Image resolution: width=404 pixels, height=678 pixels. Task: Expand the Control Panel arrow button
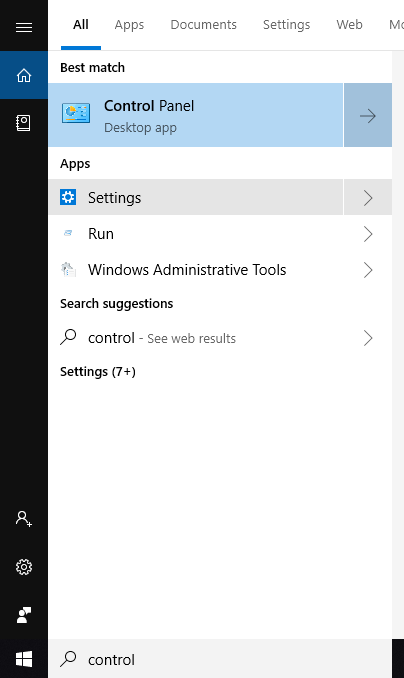368,115
